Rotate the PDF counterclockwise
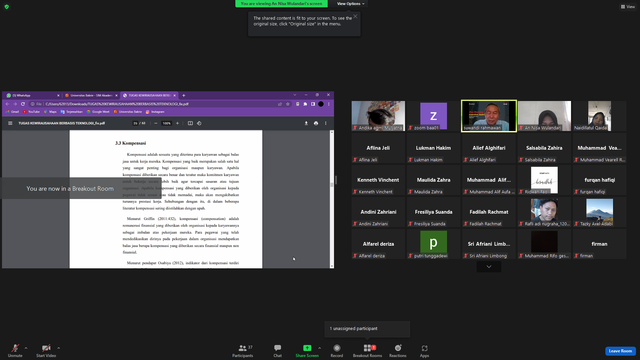Screen dimensions: 640x360 pos(199,123)
